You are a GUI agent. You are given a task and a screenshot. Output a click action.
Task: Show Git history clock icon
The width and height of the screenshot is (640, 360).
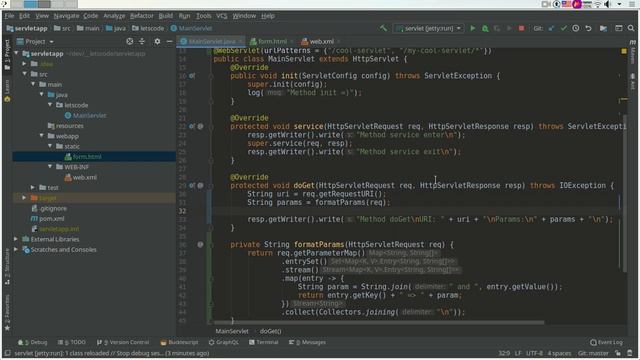(x=576, y=28)
